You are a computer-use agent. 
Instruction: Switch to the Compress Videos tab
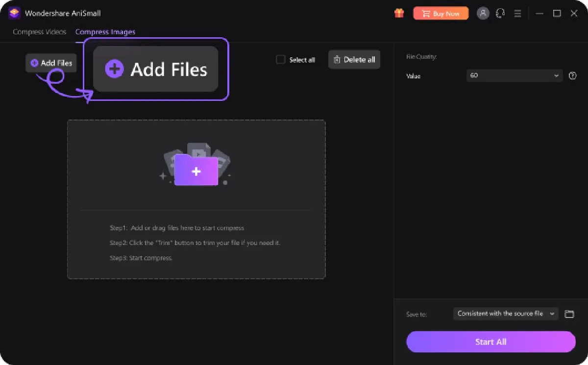39,32
